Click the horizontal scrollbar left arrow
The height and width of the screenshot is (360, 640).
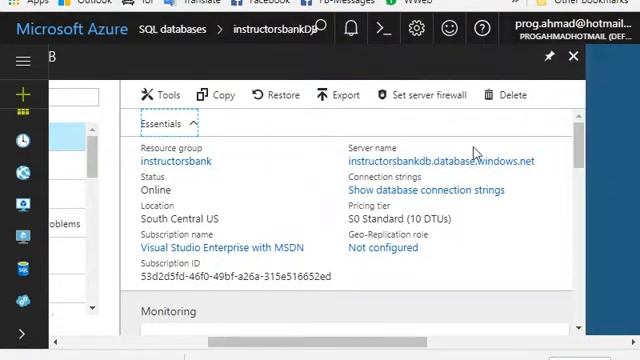coord(55,342)
